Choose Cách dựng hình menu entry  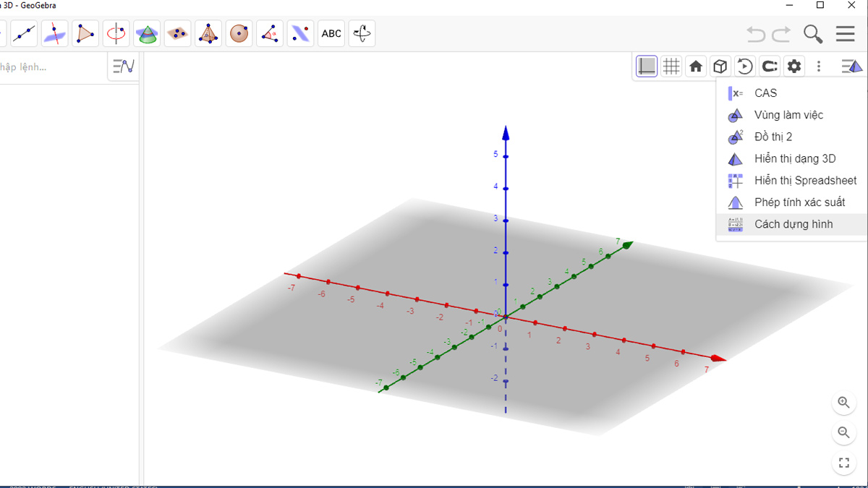tap(792, 224)
